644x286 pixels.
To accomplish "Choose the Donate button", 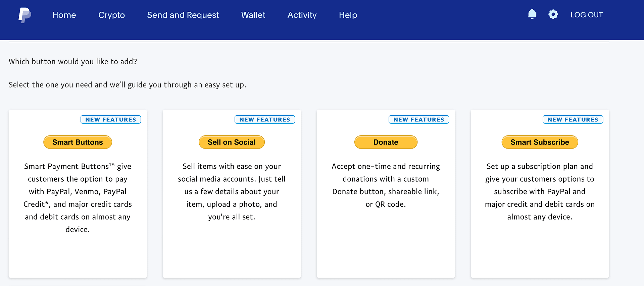I will coord(386,142).
